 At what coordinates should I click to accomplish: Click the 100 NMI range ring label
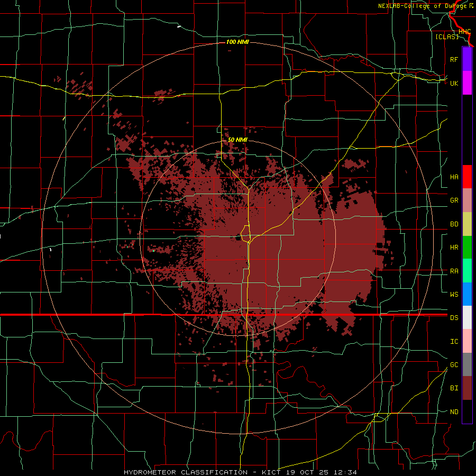click(237, 42)
